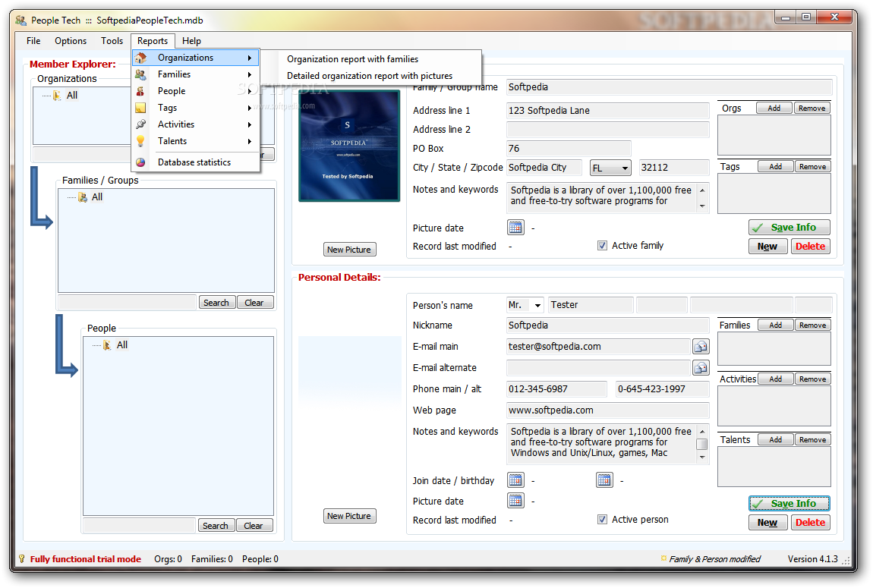The width and height of the screenshot is (873, 588).
Task: Expand Organizations submenu arrow
Action: pos(250,58)
